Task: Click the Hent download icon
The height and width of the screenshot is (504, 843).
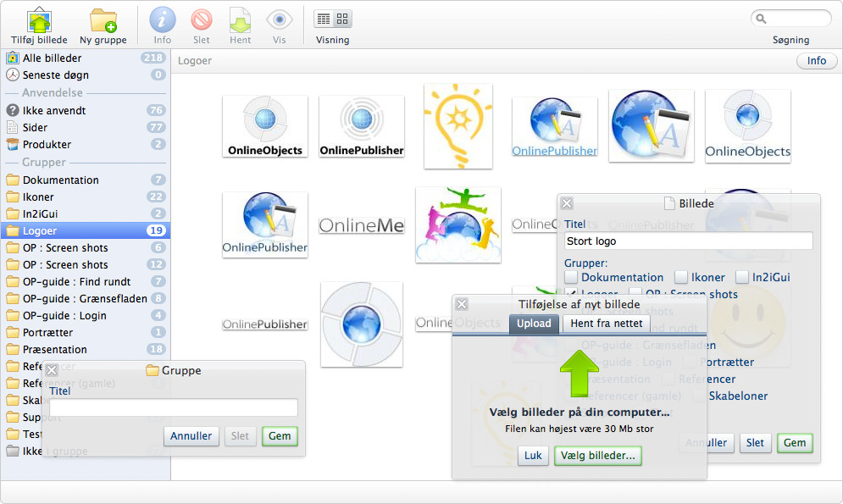Action: click(x=240, y=20)
